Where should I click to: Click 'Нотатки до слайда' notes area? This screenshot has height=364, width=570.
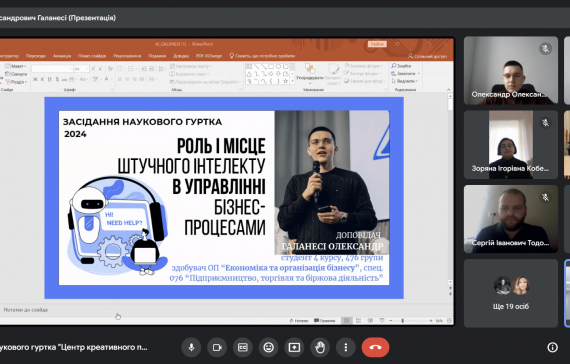(x=26, y=310)
